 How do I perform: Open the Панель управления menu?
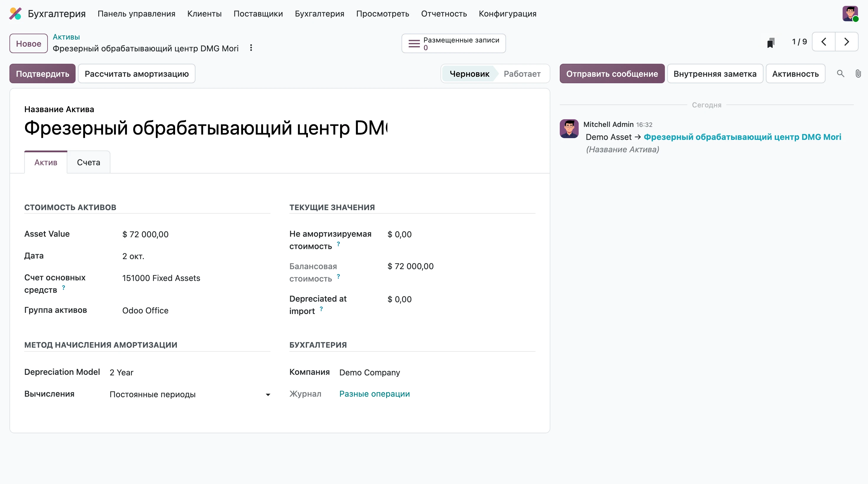pyautogui.click(x=136, y=14)
